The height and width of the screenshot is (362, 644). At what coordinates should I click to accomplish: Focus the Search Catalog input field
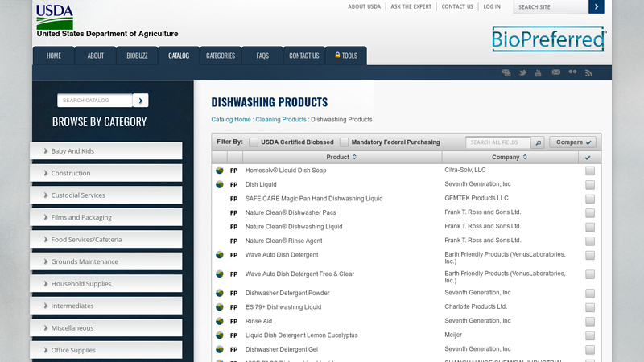(95, 100)
